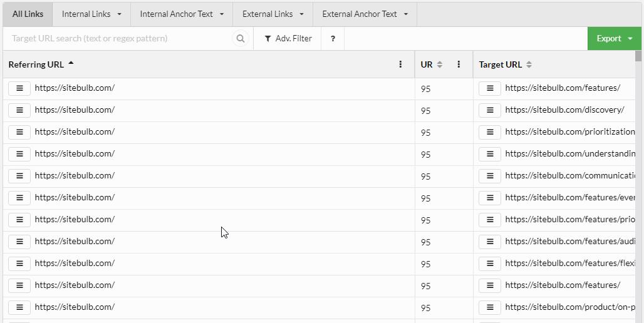Open the green Export dropdown
The width and height of the screenshot is (644, 323).
(614, 39)
